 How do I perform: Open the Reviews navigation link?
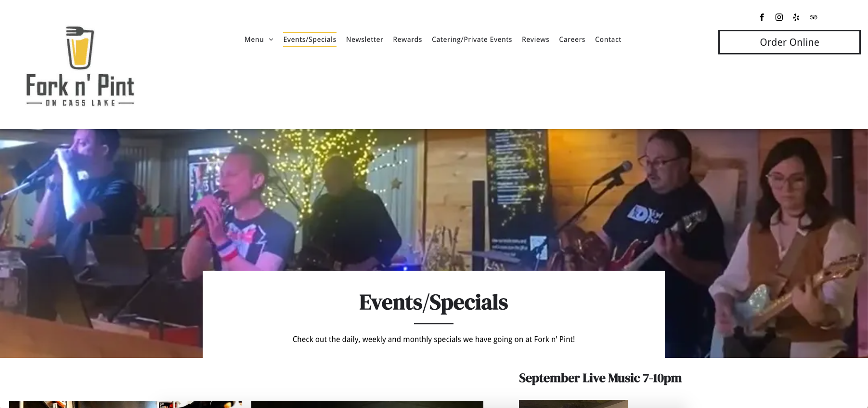pyautogui.click(x=535, y=39)
